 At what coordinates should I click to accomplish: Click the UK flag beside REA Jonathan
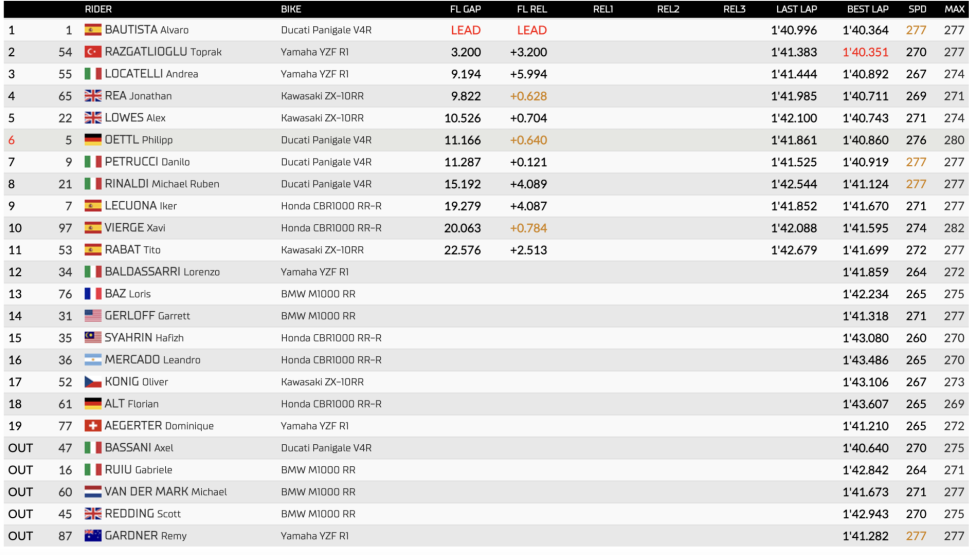93,96
